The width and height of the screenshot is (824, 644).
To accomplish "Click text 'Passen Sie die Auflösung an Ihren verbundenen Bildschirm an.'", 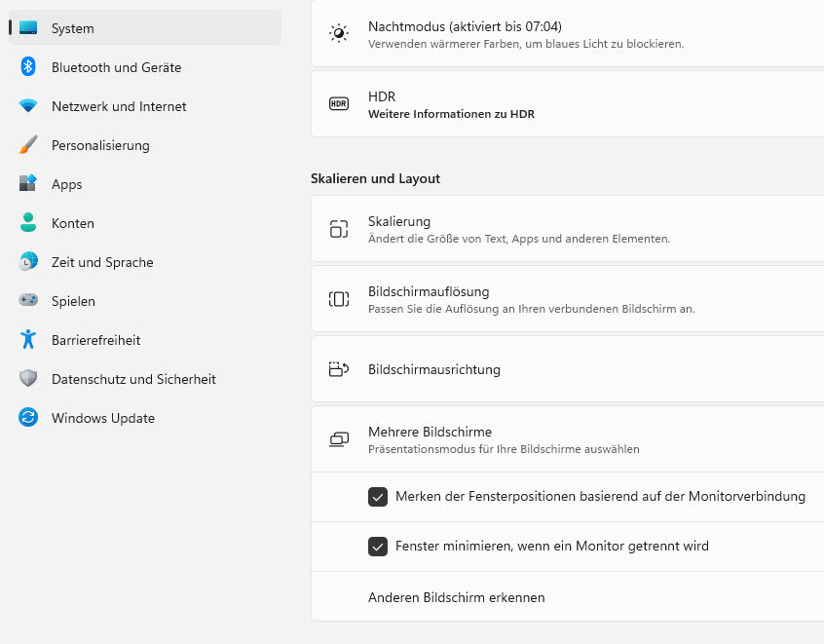I will 531,309.
